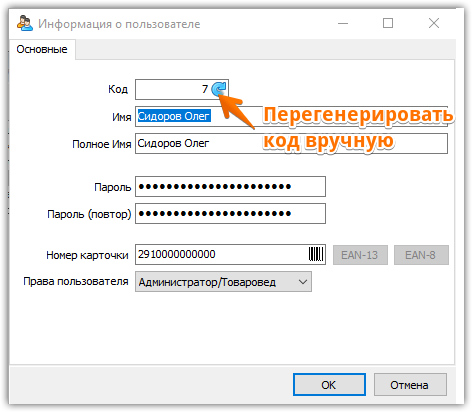Click the regenerate code refresh icon
The width and height of the screenshot is (472, 412).
click(x=219, y=89)
